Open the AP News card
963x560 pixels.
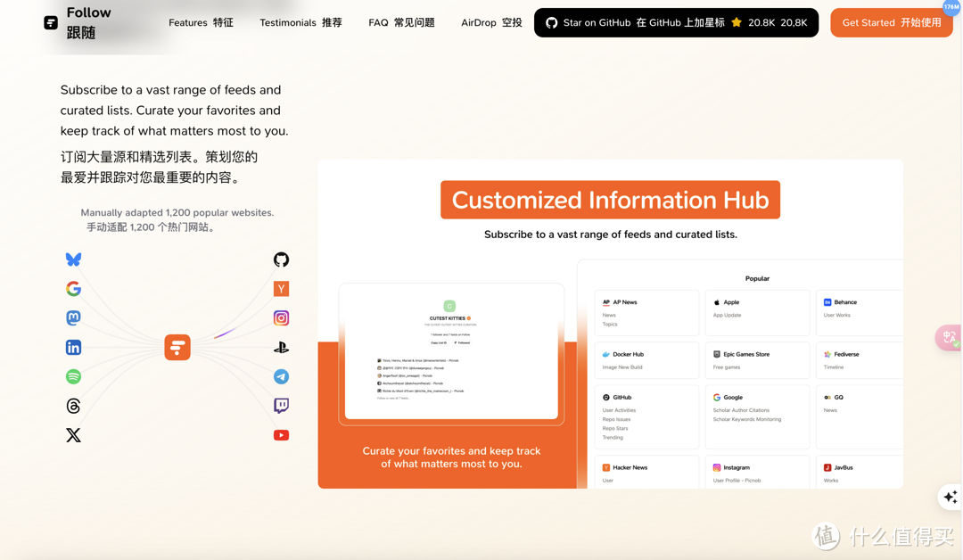[x=646, y=312]
